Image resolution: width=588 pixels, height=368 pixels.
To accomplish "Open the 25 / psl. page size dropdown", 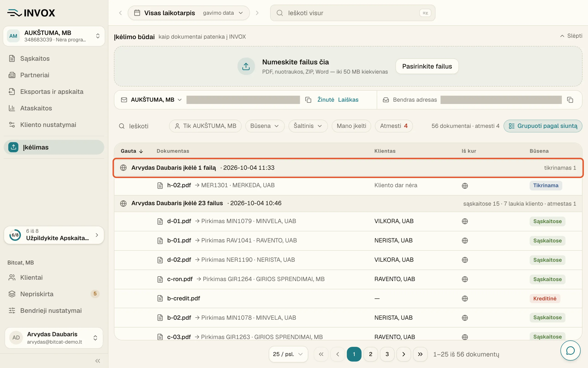I will pos(288,354).
